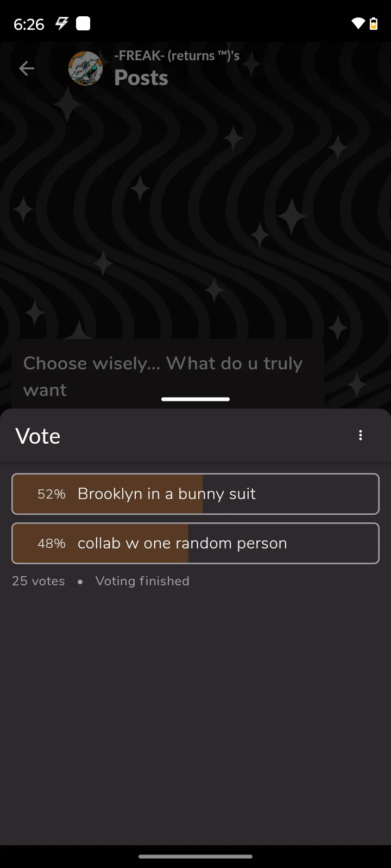Tap the "Posts" heading
The height and width of the screenshot is (868, 391).
tap(141, 78)
